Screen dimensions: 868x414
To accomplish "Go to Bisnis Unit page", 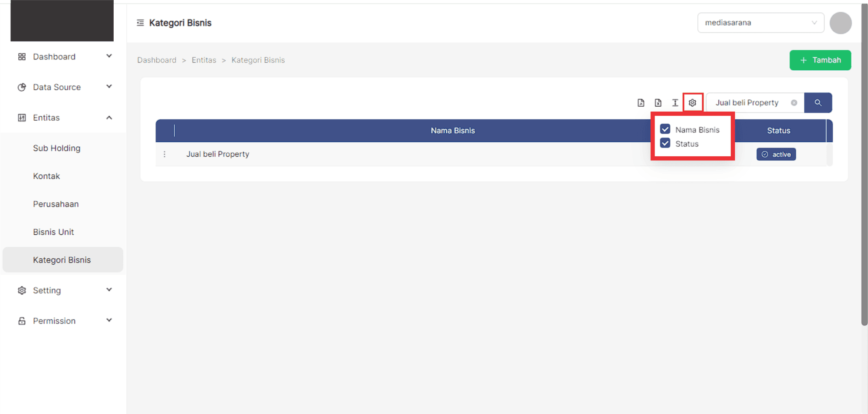I will (53, 232).
